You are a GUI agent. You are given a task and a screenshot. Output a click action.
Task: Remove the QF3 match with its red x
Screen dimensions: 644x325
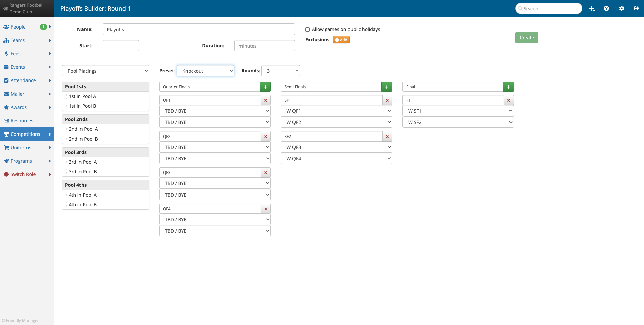pyautogui.click(x=265, y=172)
